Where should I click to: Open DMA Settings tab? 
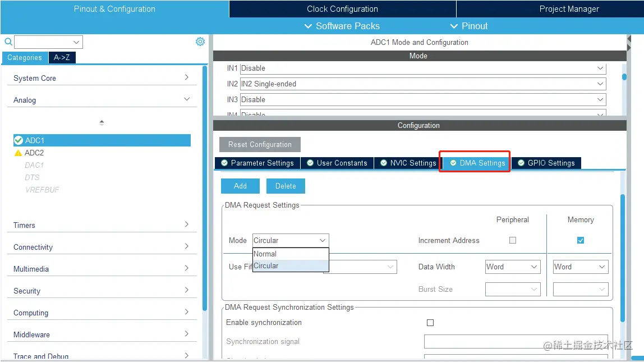pyautogui.click(x=477, y=163)
